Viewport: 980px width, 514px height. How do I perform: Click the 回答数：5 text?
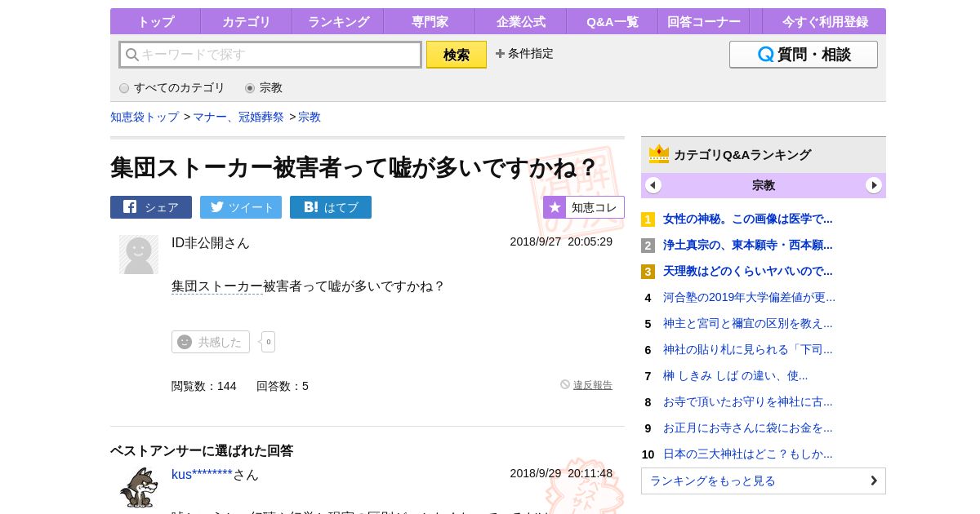pyautogui.click(x=283, y=386)
